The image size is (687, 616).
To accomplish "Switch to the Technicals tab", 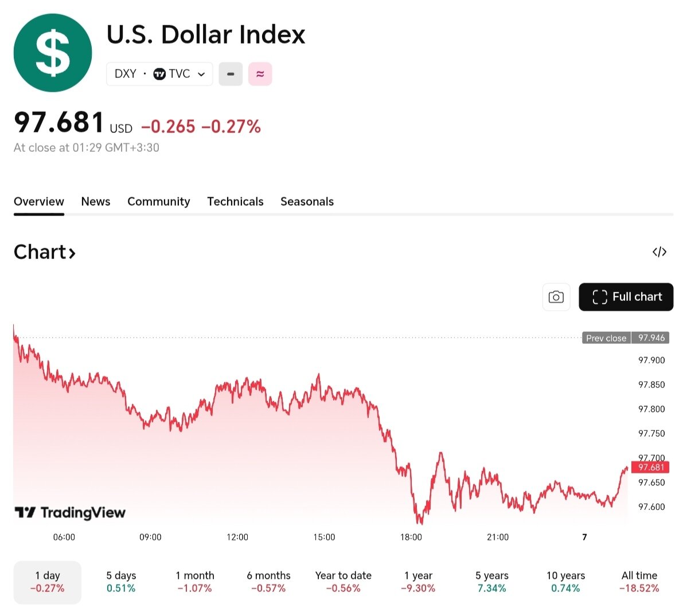I will pos(235,201).
